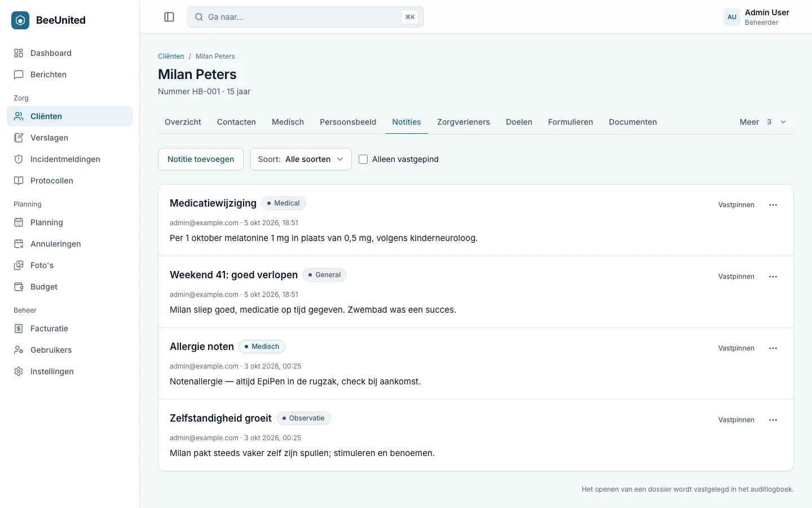
Task: Open the Soort: Alle soorten dropdown
Action: click(301, 159)
